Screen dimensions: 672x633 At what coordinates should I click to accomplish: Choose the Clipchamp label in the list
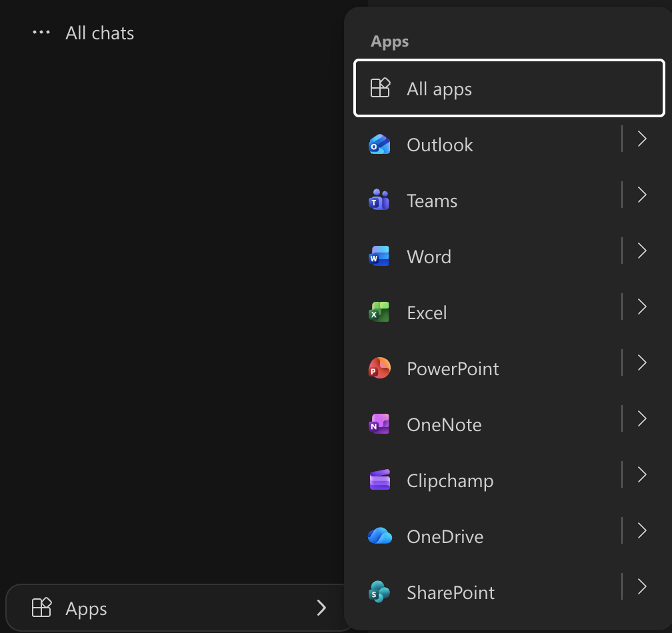450,480
